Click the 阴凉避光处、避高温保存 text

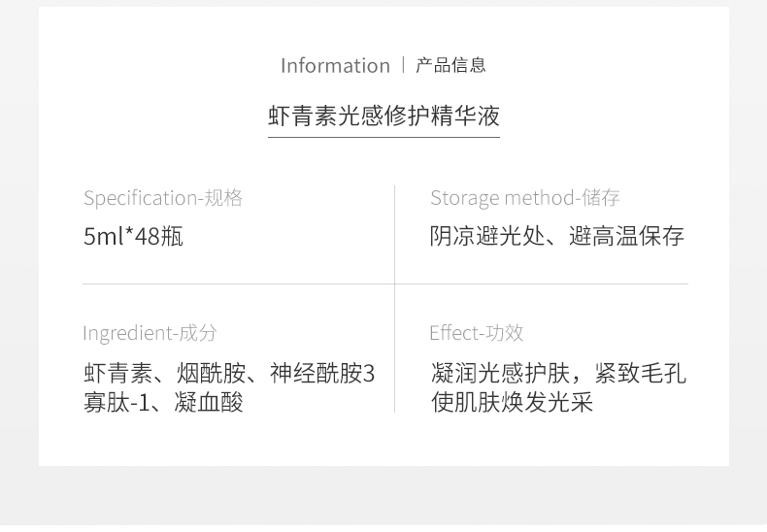(557, 236)
